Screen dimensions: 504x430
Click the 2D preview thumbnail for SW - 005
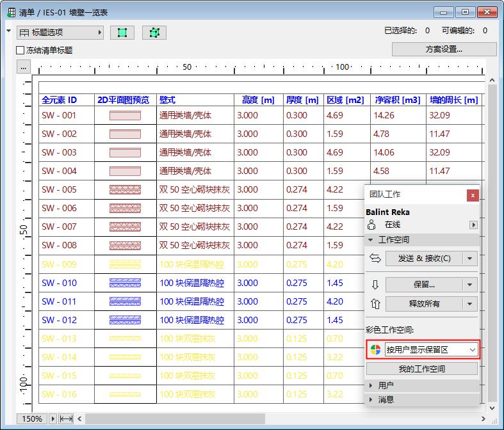[125, 189]
